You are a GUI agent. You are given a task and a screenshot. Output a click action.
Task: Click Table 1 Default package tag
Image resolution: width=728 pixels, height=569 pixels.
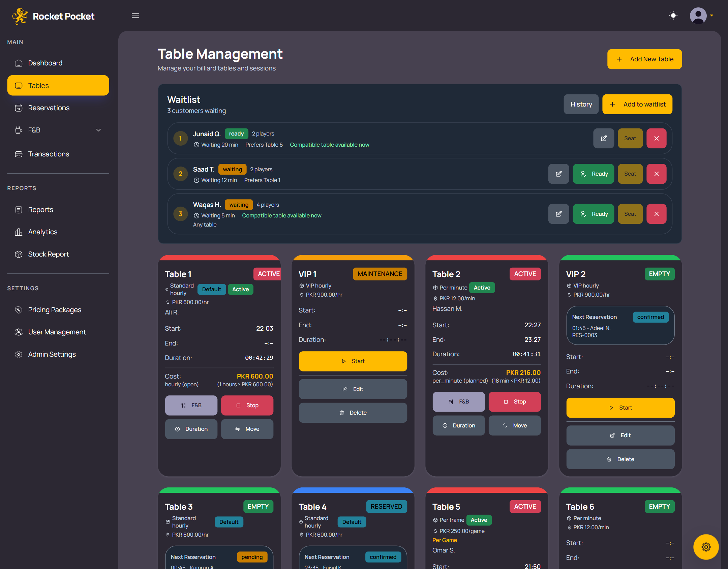pyautogui.click(x=212, y=290)
